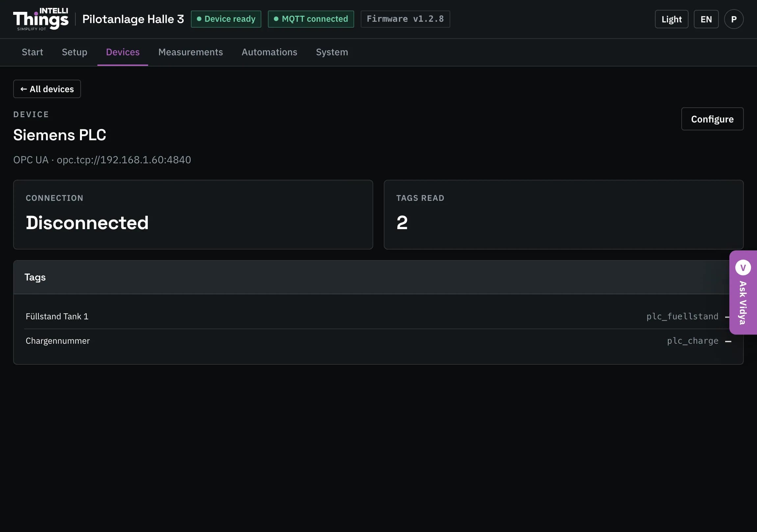The image size is (757, 532).
Task: Click the Firmware v1.2.8 badge
Action: click(405, 19)
